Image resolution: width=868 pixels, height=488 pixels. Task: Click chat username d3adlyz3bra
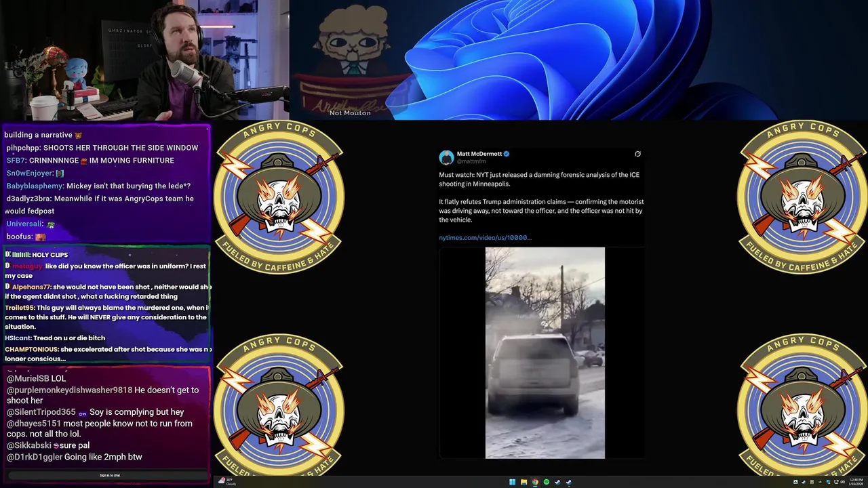(28, 199)
